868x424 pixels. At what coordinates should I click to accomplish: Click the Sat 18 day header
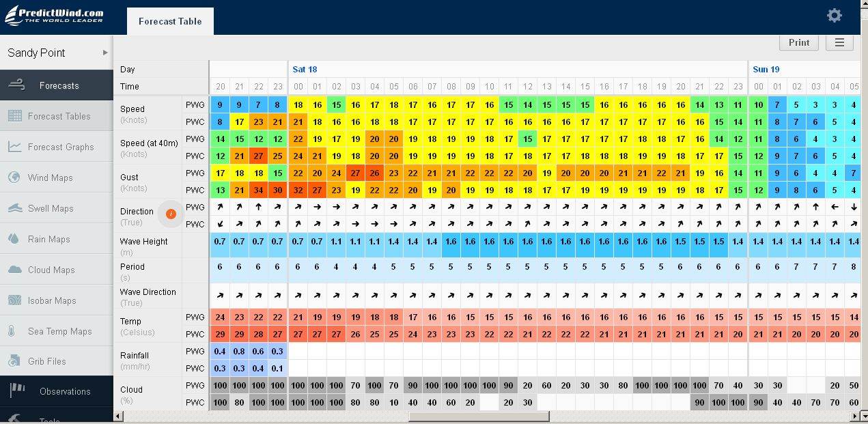point(305,69)
